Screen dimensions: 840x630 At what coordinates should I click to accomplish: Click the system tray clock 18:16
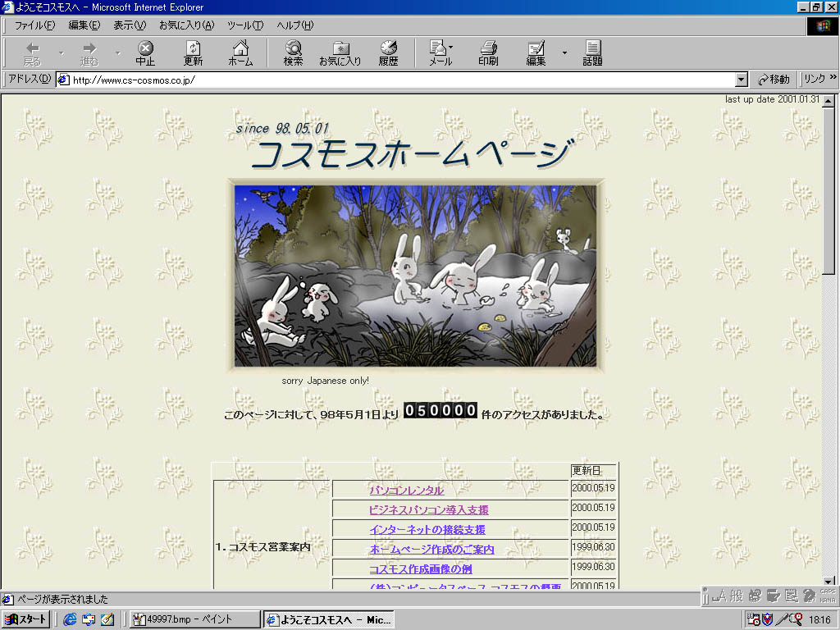(819, 620)
